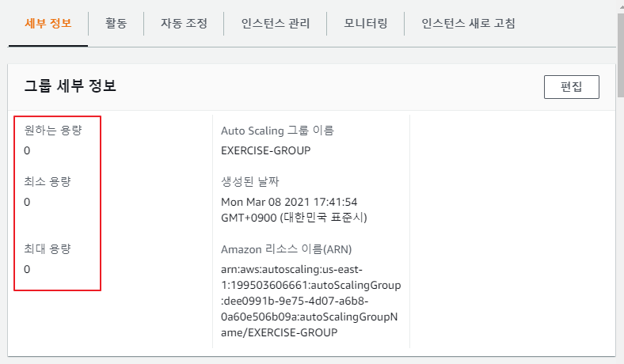Click the Amazon 리소스 이름(ARN) label
The image size is (624, 364).
pyautogui.click(x=287, y=249)
